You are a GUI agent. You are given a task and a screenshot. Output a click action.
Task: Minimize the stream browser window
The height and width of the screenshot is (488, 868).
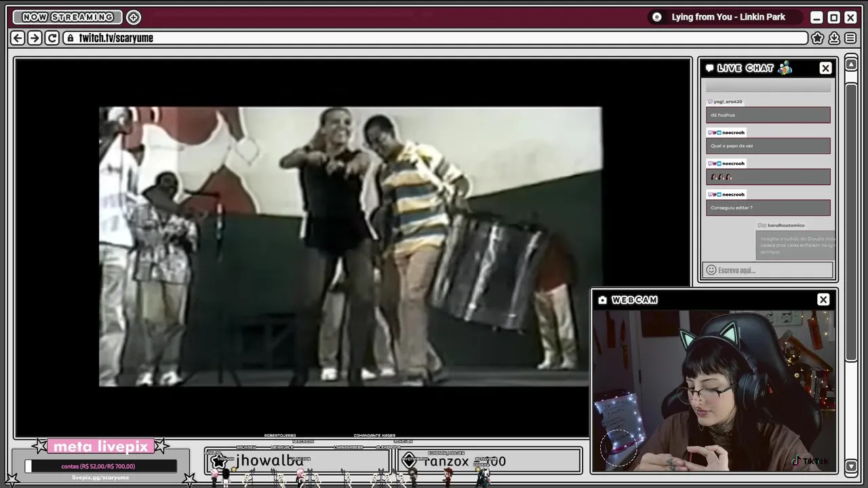click(x=816, y=17)
